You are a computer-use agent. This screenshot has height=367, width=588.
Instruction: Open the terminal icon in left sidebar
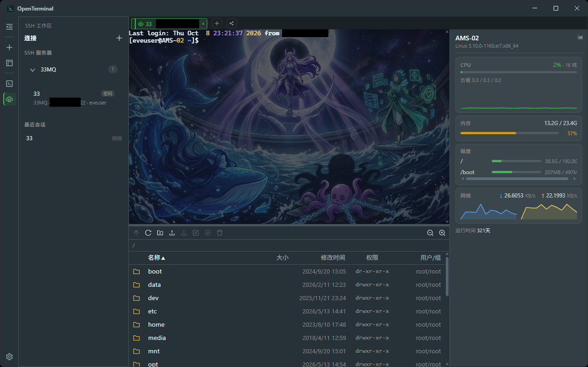[9, 83]
